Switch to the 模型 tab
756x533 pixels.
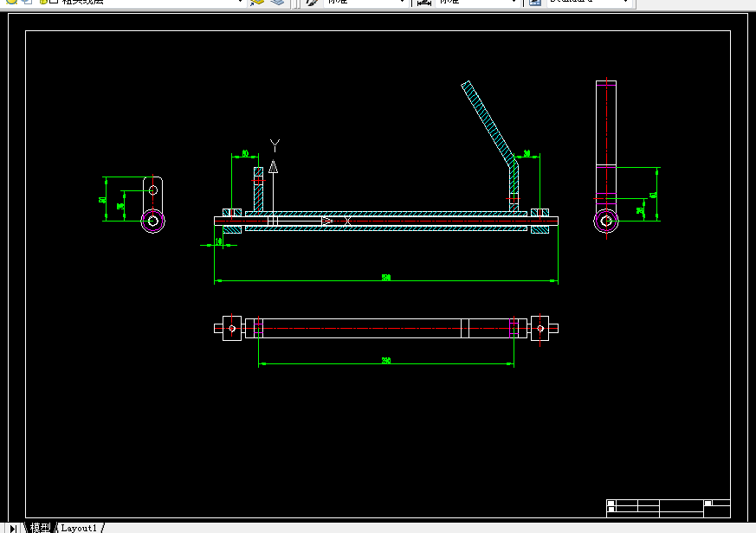pyautogui.click(x=40, y=528)
